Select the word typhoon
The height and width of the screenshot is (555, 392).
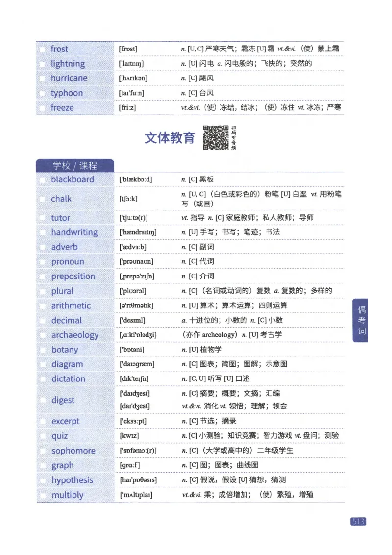coord(67,93)
